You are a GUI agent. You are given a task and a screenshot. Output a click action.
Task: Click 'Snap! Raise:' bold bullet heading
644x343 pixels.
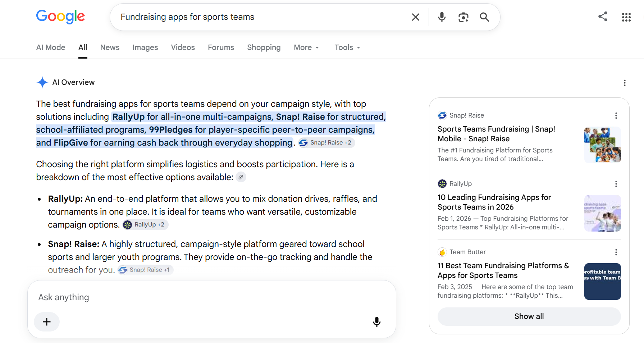point(74,244)
